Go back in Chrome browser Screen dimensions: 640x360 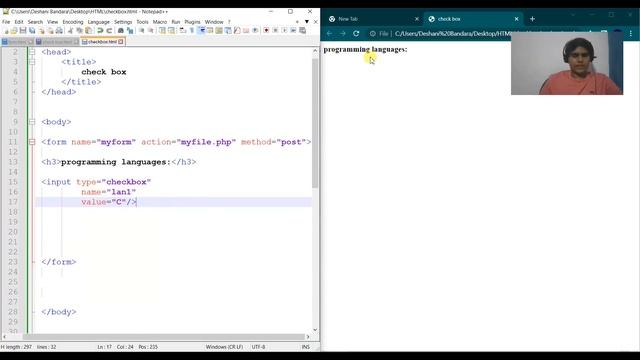pos(329,33)
